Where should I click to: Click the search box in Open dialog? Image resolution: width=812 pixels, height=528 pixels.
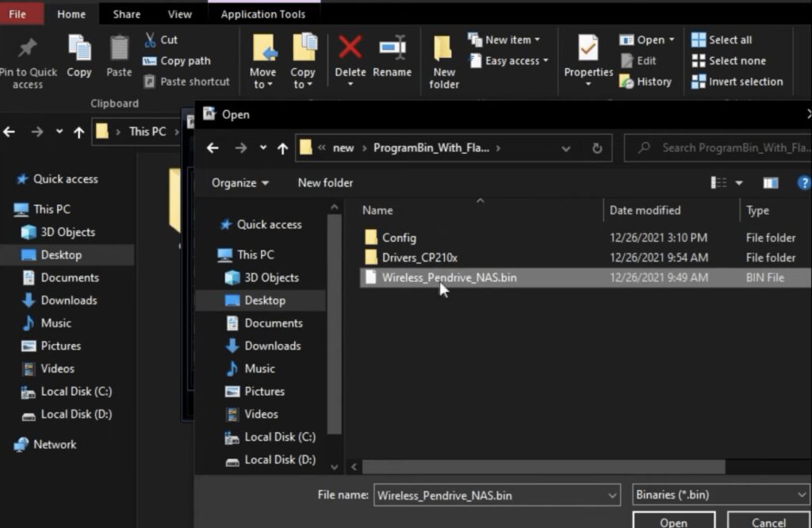(718, 148)
